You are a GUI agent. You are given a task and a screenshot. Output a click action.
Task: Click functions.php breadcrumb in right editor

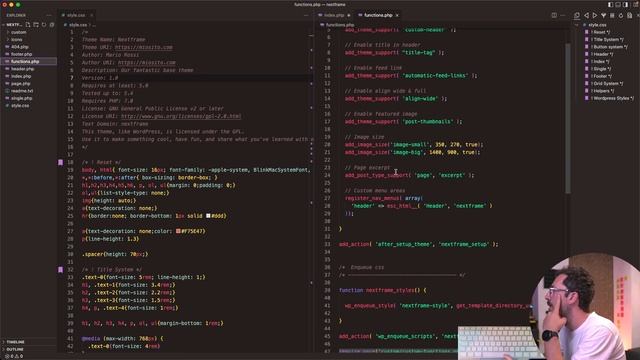tap(340, 25)
